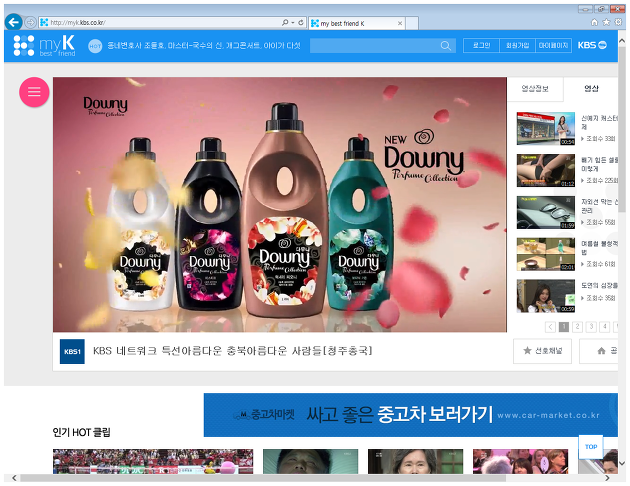Open the favorites star icon
This screenshot has height=486, width=630.
pyautogui.click(x=606, y=22)
